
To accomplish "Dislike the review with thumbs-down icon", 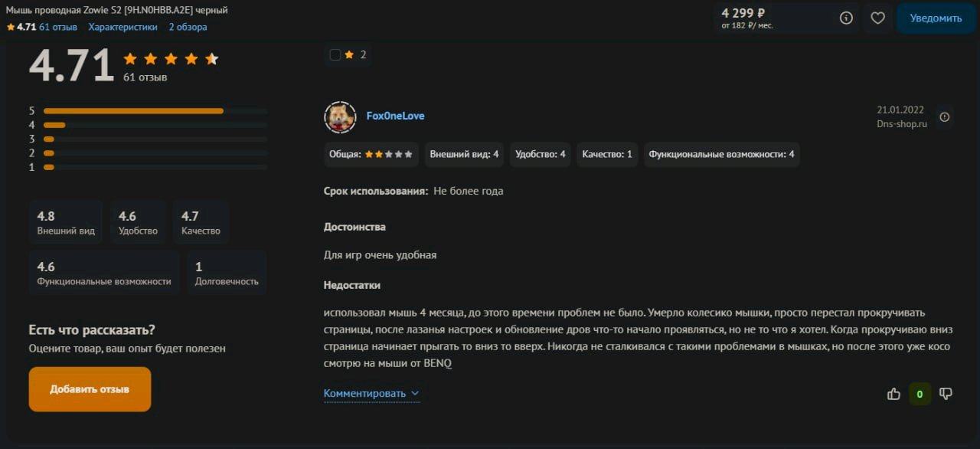I will pyautogui.click(x=946, y=394).
